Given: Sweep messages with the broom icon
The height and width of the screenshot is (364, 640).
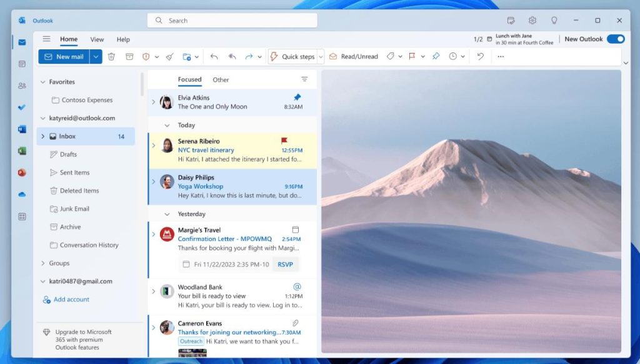Looking at the screenshot, I should coord(169,56).
